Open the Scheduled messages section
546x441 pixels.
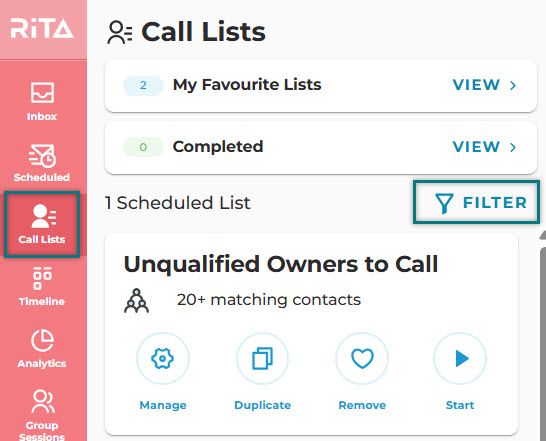[42, 163]
